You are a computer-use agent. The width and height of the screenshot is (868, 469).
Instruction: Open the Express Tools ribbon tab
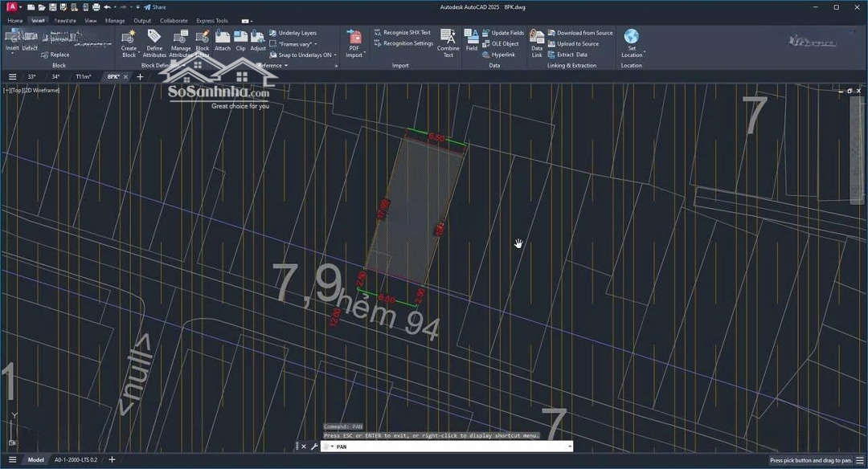212,21
